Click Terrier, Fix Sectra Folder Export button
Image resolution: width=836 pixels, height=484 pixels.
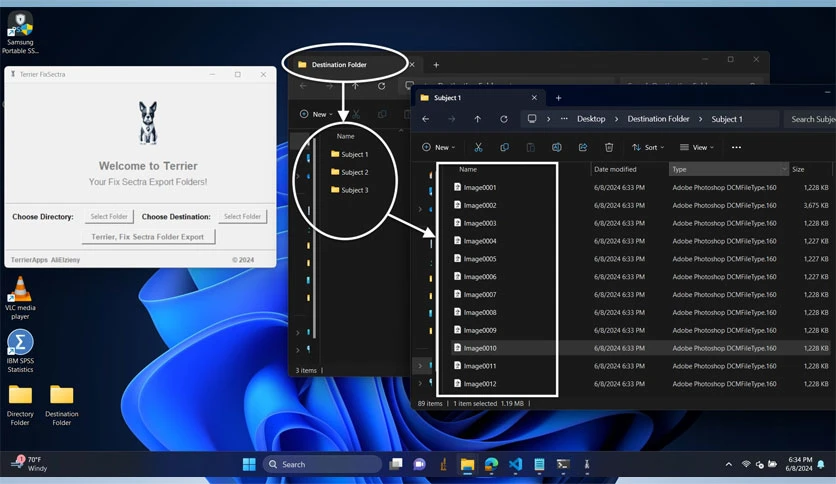coord(148,237)
